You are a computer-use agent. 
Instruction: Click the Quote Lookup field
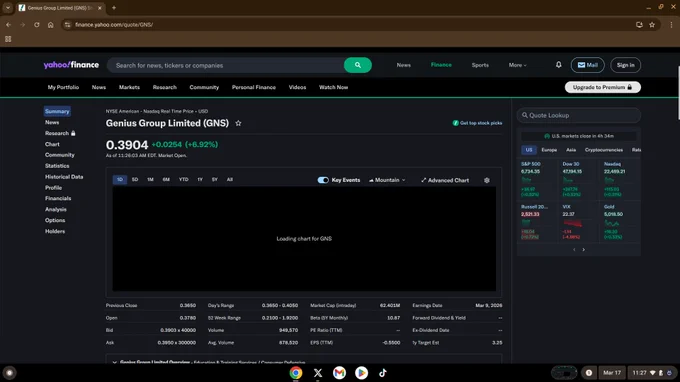(579, 115)
